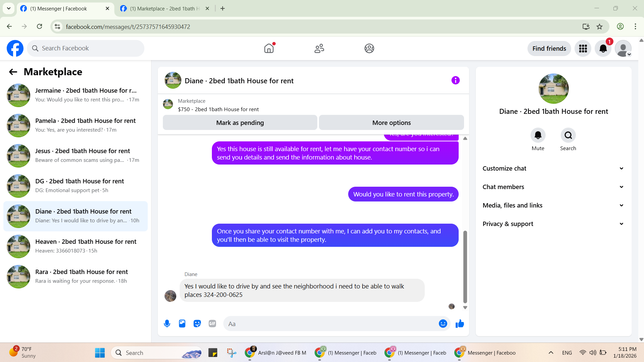Open the Menu grid icon
The height and width of the screenshot is (362, 644).
583,48
